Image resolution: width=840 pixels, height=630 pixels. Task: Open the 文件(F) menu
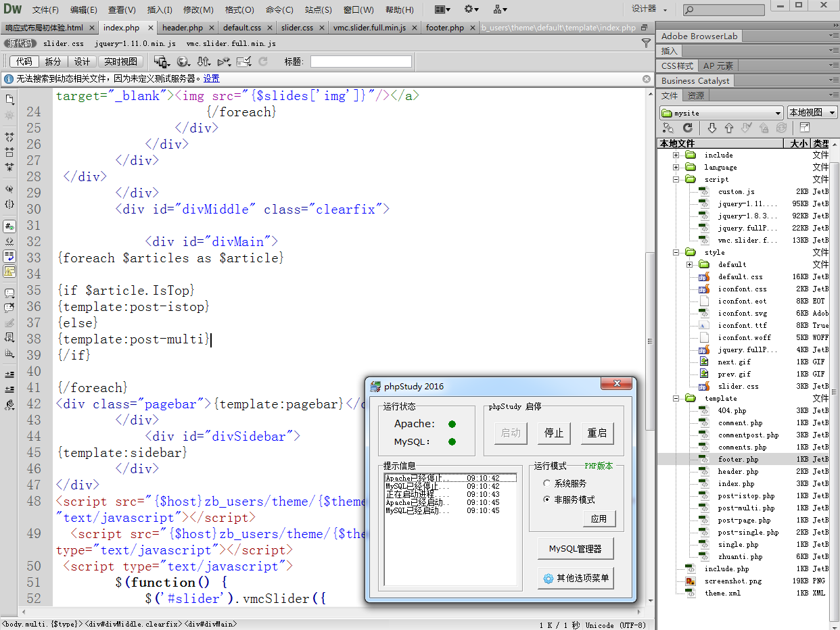coord(45,10)
